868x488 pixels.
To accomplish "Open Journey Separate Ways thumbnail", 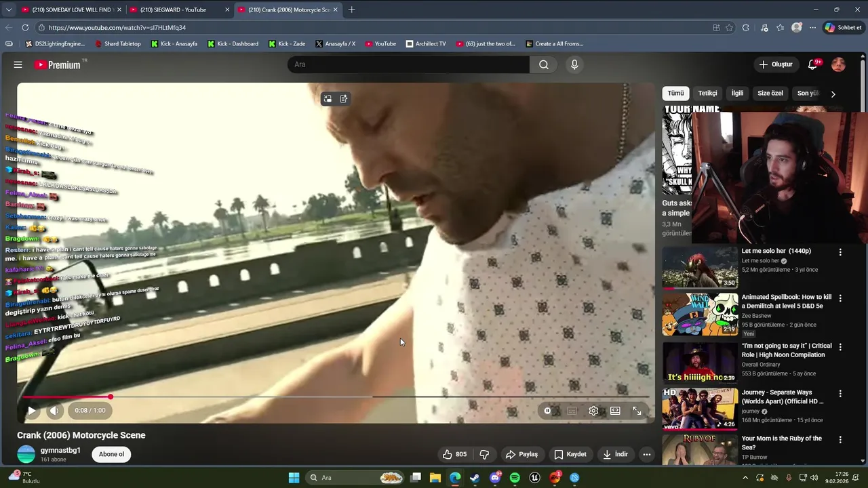I will click(700, 409).
